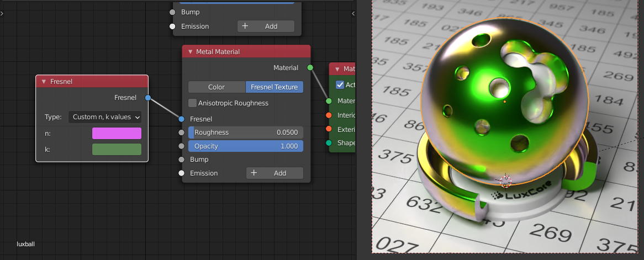Collapse the Fresnel node
This screenshot has width=644, height=260.
[44, 82]
